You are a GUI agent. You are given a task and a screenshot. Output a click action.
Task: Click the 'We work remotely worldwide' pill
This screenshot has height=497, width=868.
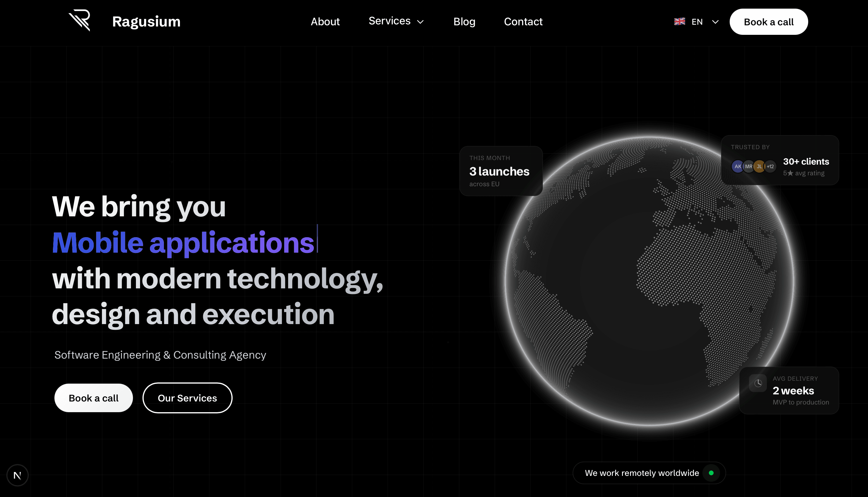pyautogui.click(x=649, y=473)
